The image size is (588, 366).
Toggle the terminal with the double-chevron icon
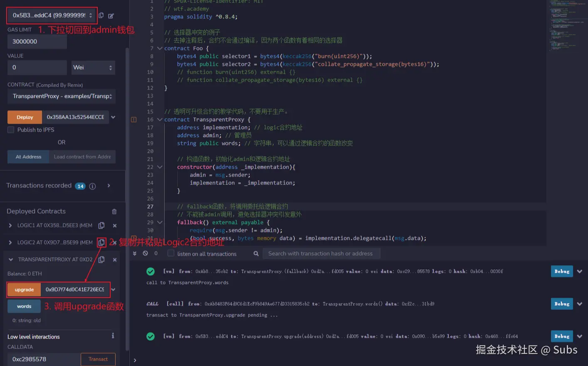pos(135,253)
